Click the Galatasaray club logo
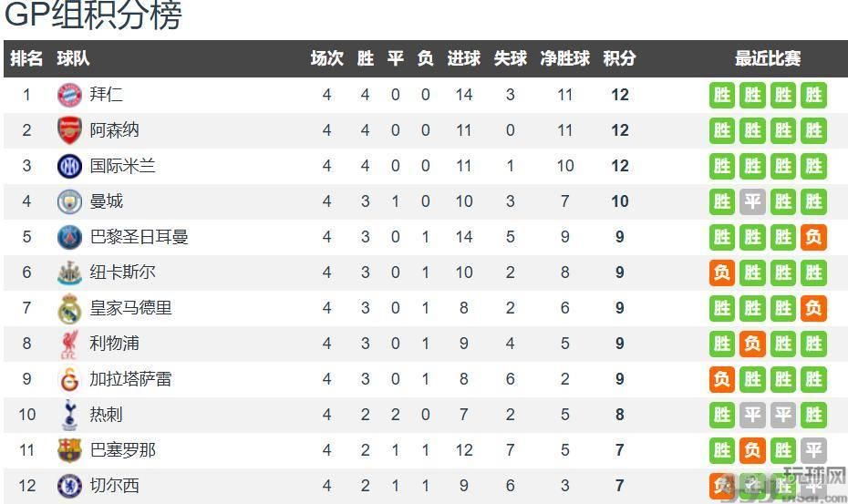This screenshot has height=504, width=848. click(x=69, y=379)
